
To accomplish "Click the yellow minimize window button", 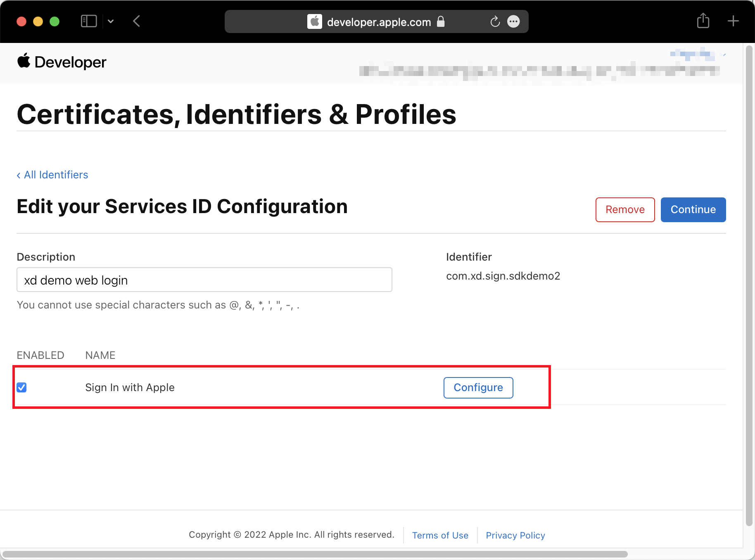I will [x=38, y=21].
